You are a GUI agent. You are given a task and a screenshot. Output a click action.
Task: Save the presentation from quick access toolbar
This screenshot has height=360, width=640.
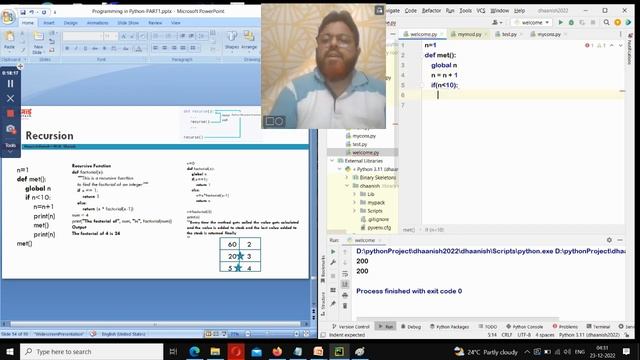23,12
